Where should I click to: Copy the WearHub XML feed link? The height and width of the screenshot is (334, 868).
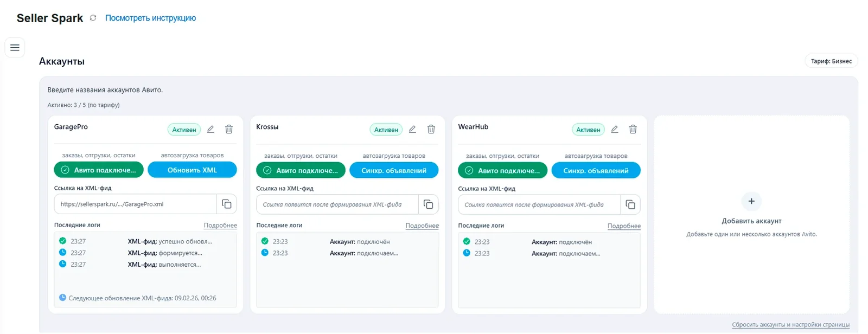pos(630,204)
